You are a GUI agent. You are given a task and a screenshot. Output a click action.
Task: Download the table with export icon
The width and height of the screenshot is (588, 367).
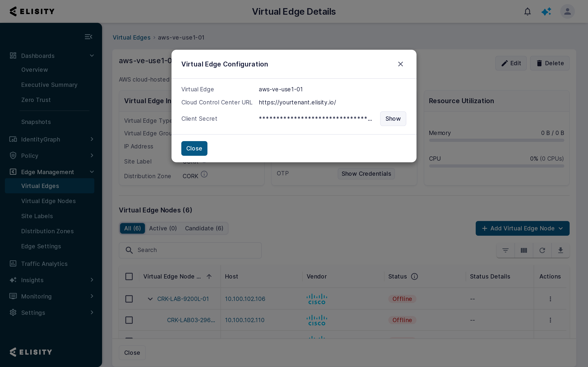coord(561,250)
